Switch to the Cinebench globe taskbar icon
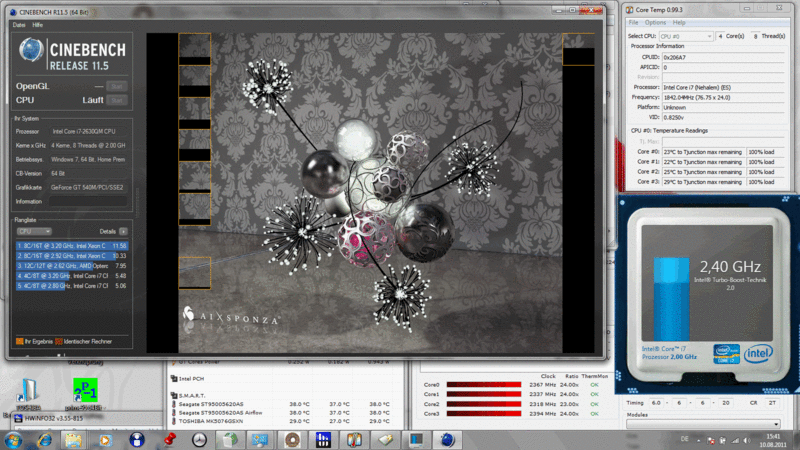The width and height of the screenshot is (800, 450). 447,440
